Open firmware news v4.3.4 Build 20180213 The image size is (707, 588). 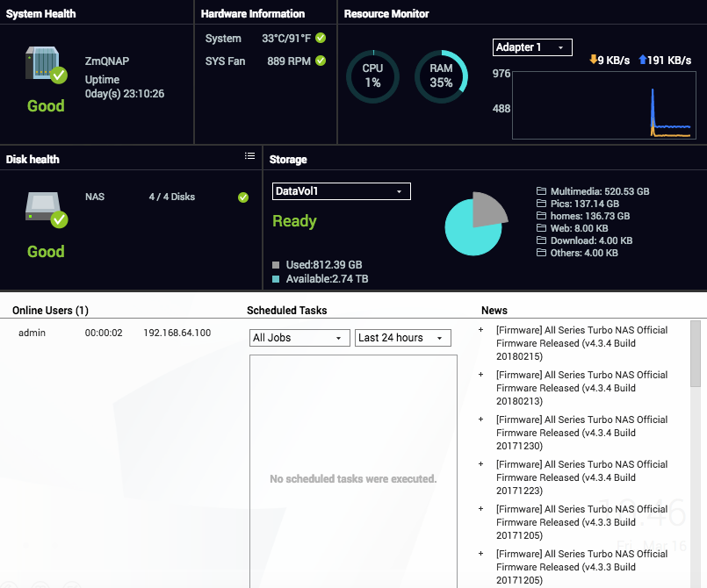pyautogui.click(x=581, y=388)
